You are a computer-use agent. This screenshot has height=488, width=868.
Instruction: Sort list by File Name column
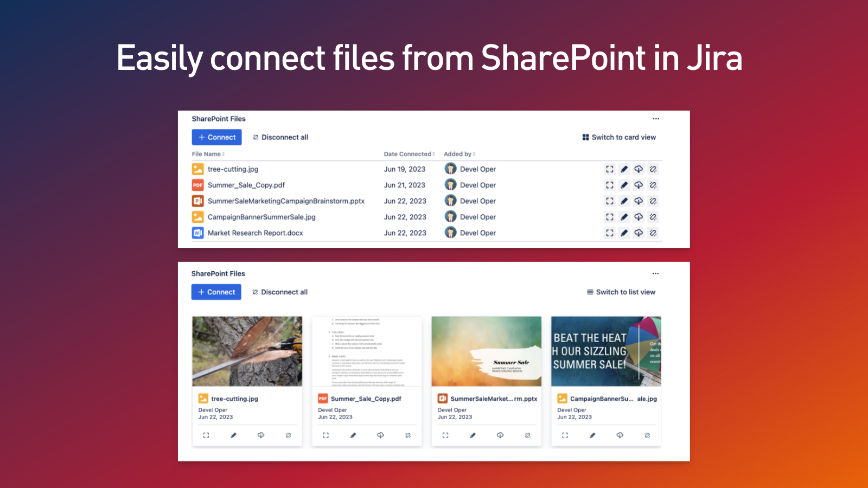[208, 154]
